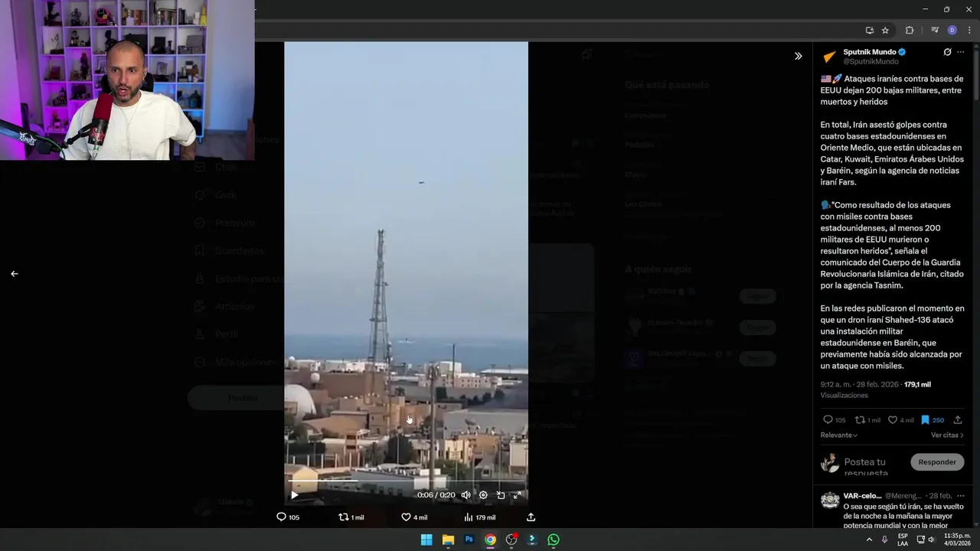
Task: View analytics showing 179 mil views
Action: click(479, 517)
